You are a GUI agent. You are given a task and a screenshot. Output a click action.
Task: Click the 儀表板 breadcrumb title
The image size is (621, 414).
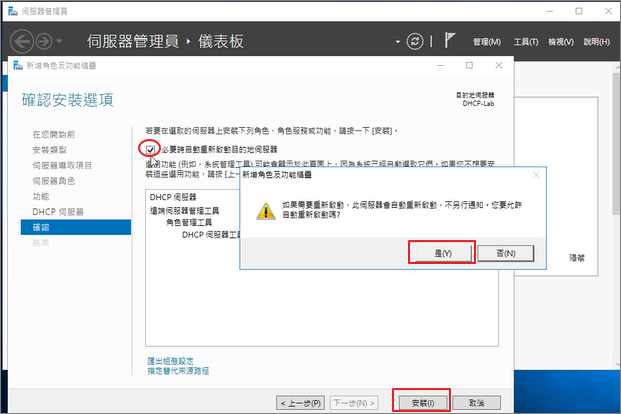pyautogui.click(x=221, y=41)
